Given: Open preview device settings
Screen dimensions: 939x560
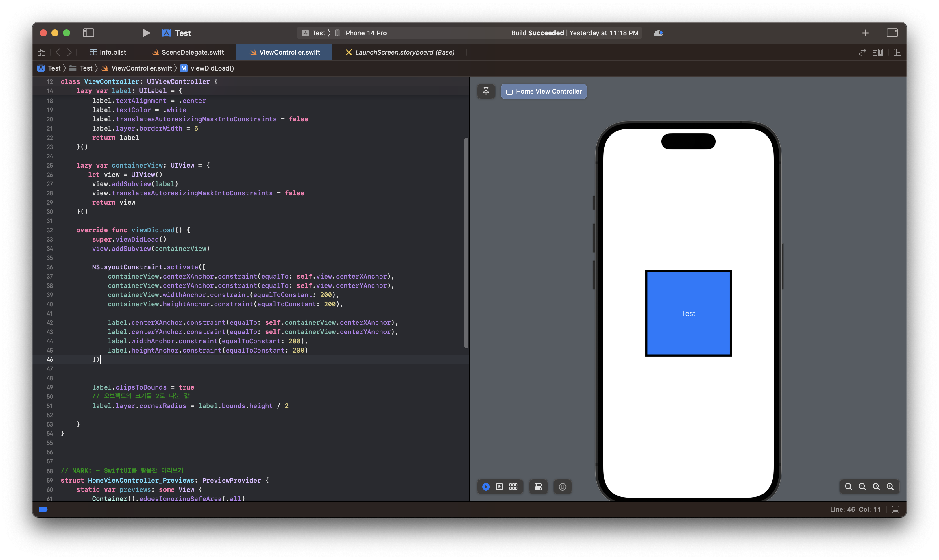Looking at the screenshot, I should point(538,487).
